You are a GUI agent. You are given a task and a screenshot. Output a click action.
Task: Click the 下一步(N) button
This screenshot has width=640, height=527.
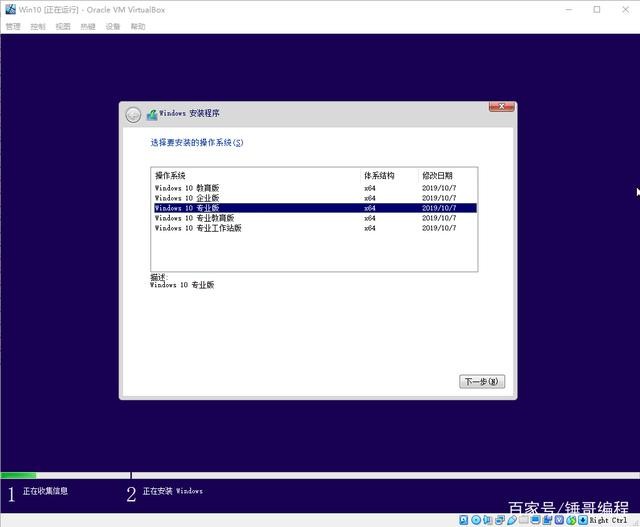[482, 382]
